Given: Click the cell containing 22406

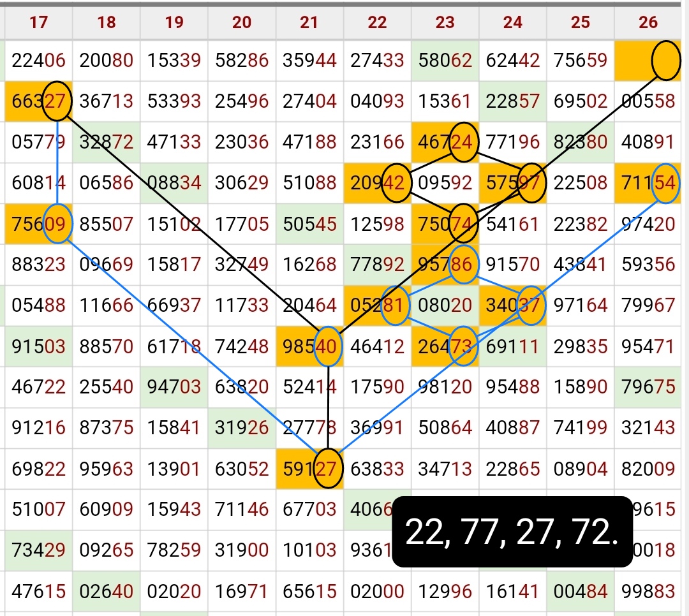Looking at the screenshot, I should (x=39, y=61).
